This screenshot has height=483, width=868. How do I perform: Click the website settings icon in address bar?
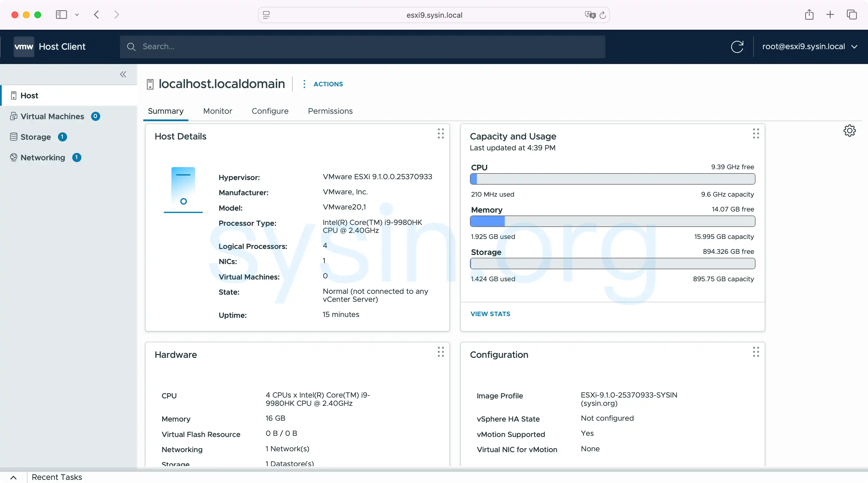coord(266,15)
